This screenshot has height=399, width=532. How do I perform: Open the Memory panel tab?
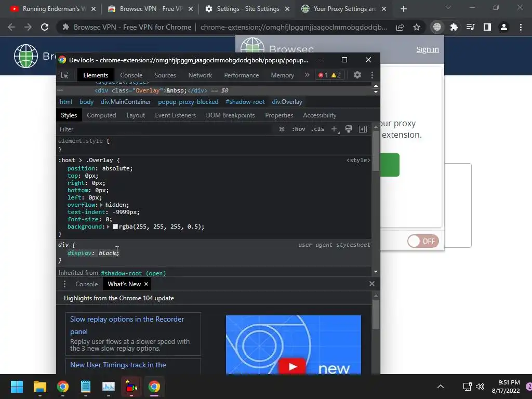click(282, 75)
